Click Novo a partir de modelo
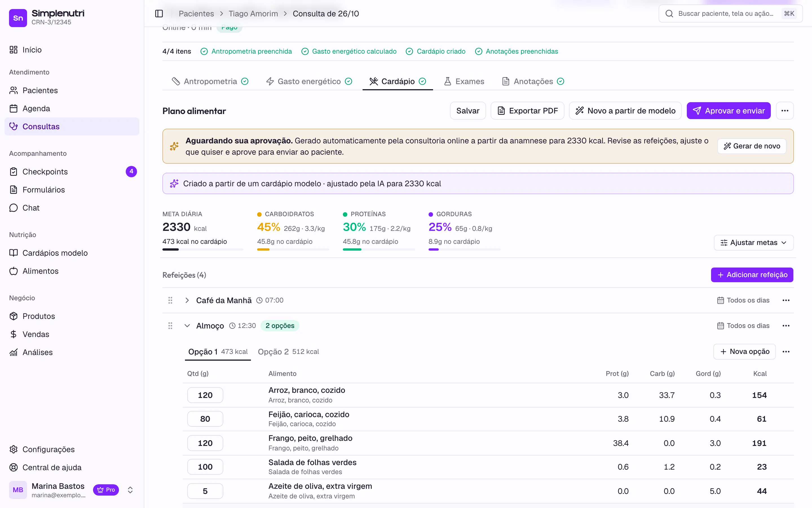The image size is (812, 508). tap(625, 111)
